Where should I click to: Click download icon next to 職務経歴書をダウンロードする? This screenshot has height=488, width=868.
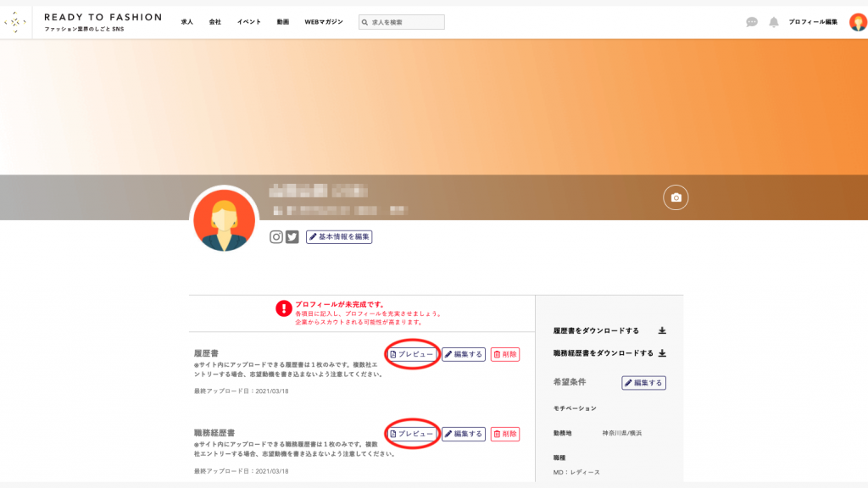[662, 353]
